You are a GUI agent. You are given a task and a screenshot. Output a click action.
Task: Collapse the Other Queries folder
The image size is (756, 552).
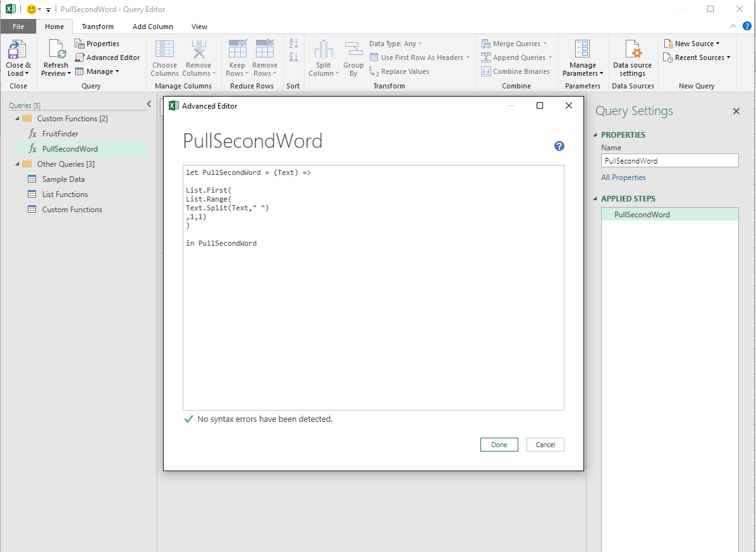17,164
